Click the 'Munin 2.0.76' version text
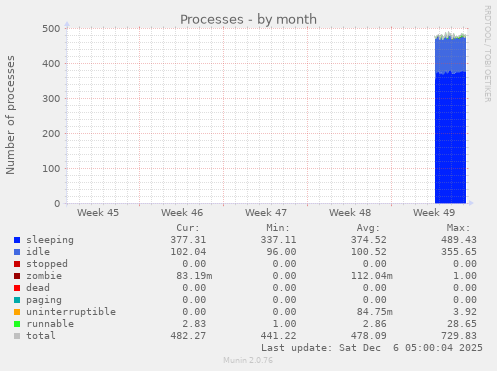 (x=248, y=360)
